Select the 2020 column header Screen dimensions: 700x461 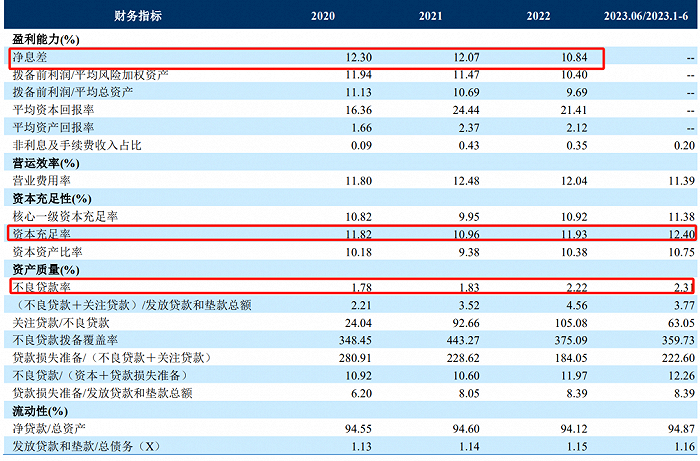coord(323,16)
